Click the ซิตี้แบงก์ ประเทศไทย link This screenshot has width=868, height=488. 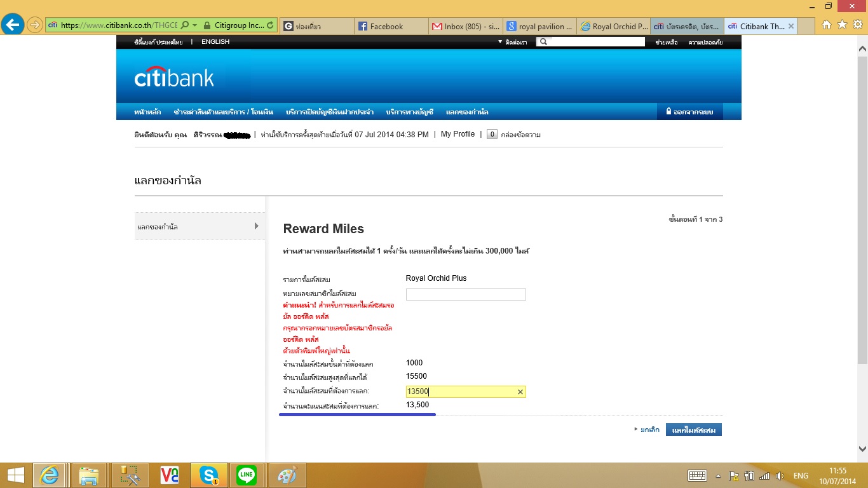(158, 42)
